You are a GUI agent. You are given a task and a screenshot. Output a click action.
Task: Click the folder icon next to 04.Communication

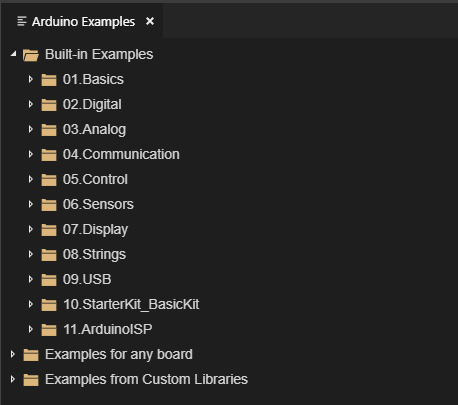click(x=49, y=155)
